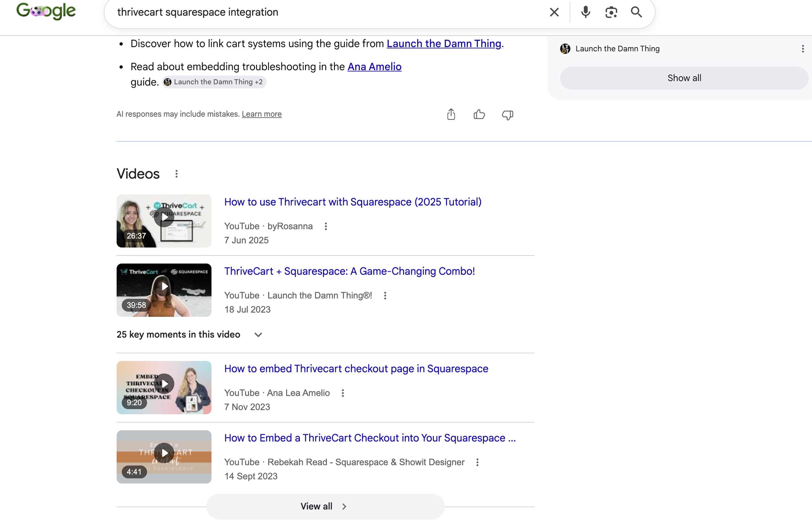Viewport: 812px width, 520px height.
Task: Open 'How to use Thrivecart with Squarespace (2025 Tutorial)'
Action: click(353, 202)
